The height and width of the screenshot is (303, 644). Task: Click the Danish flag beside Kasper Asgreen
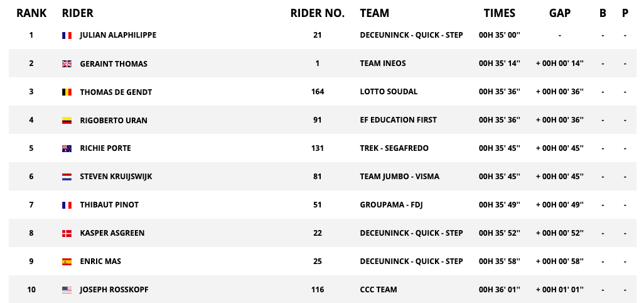[x=67, y=233]
